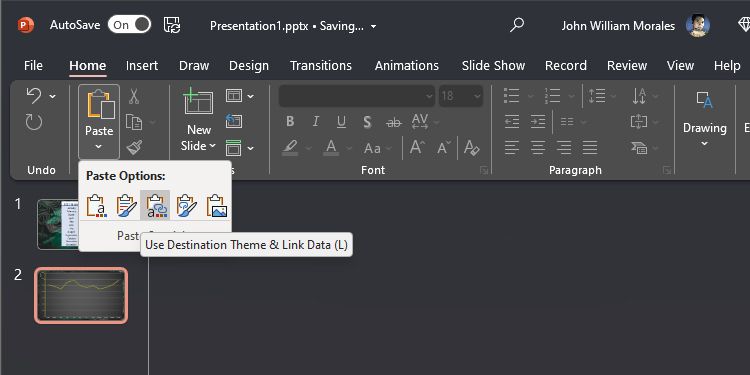Select the Format Painter brush icon

(x=134, y=147)
